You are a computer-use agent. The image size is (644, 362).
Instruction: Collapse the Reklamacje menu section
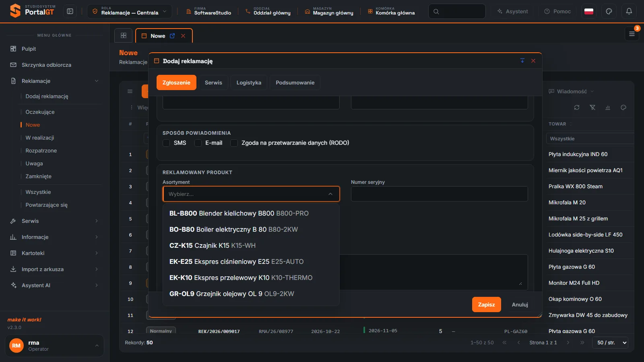tap(54, 81)
